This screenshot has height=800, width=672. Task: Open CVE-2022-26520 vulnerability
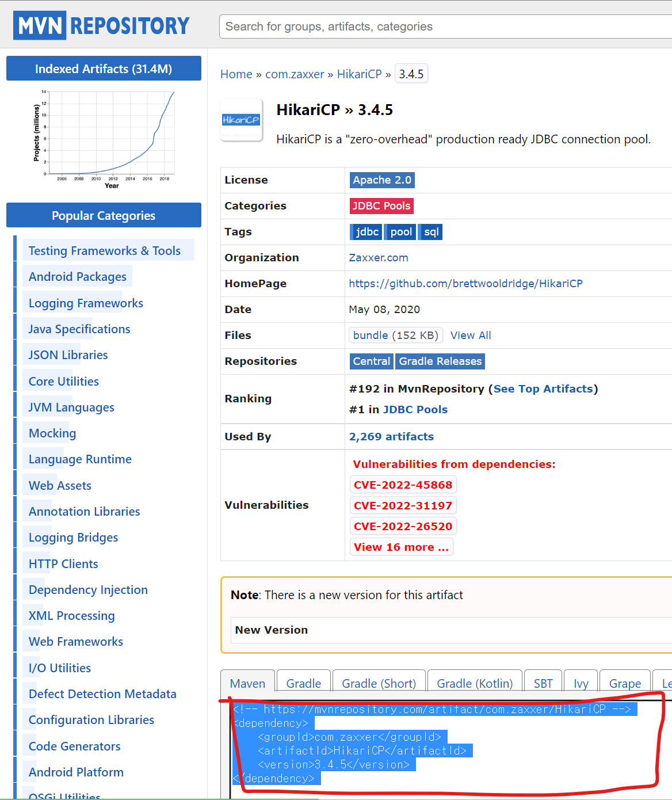403,527
